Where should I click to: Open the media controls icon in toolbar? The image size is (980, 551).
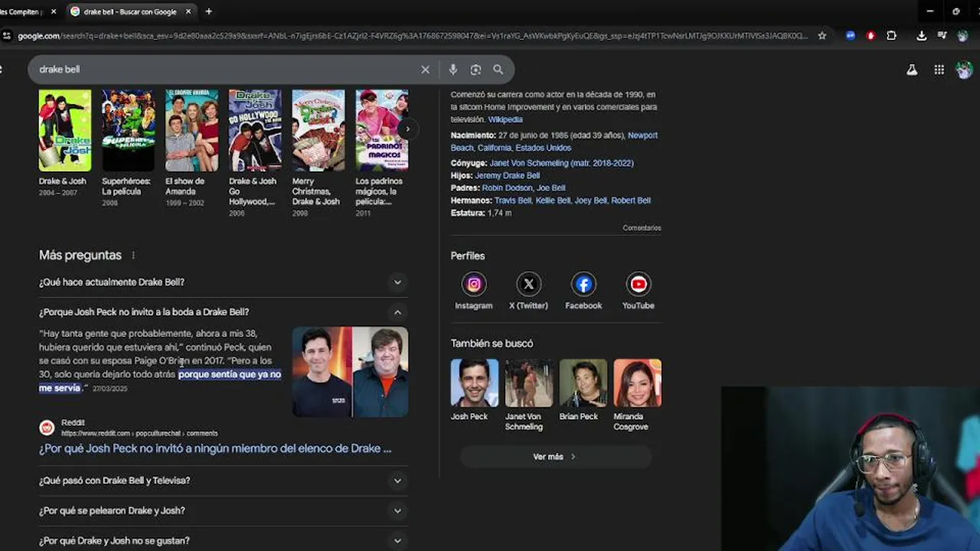(x=942, y=35)
